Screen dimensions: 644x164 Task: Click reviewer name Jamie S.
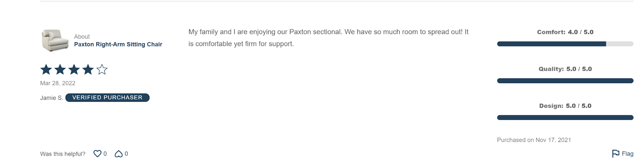(x=52, y=98)
